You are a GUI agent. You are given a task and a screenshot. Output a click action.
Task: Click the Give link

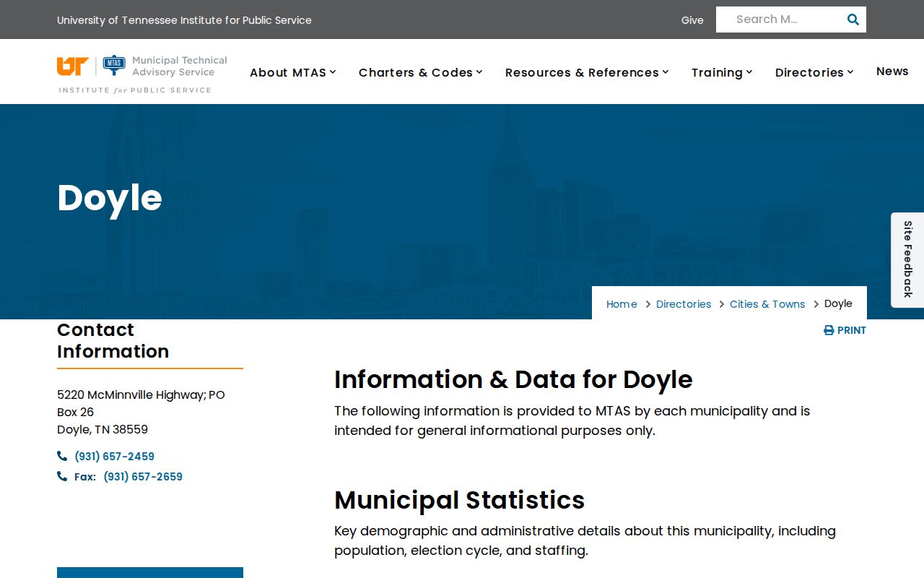tap(692, 20)
